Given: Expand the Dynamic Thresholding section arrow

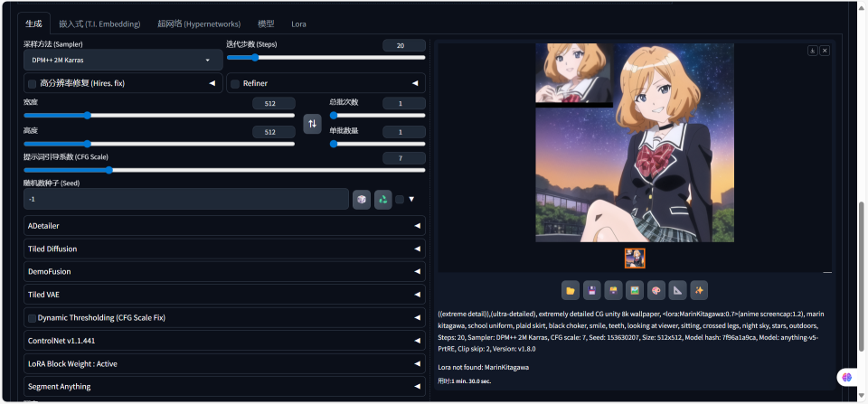Looking at the screenshot, I should 417,317.
